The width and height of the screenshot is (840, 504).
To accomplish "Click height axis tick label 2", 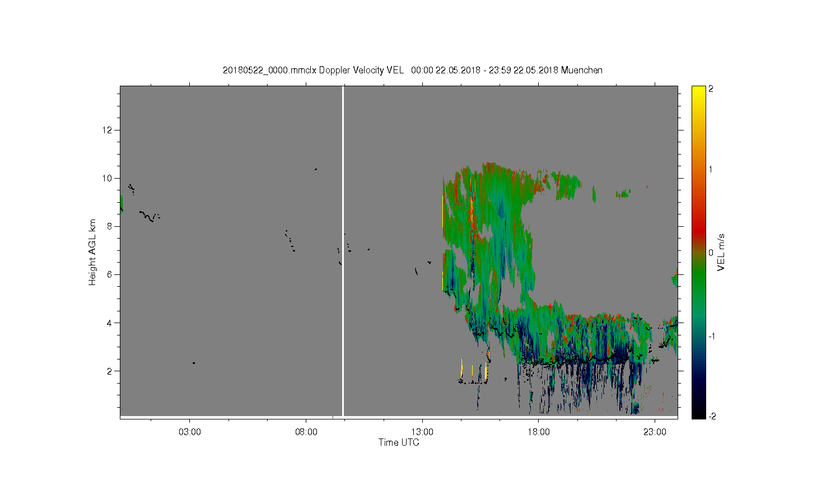I will pos(110,371).
